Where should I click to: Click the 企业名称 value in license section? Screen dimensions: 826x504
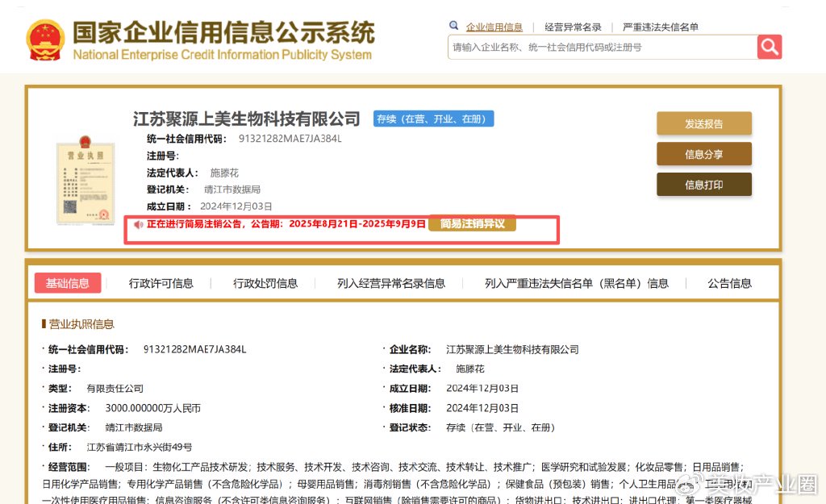tap(512, 349)
